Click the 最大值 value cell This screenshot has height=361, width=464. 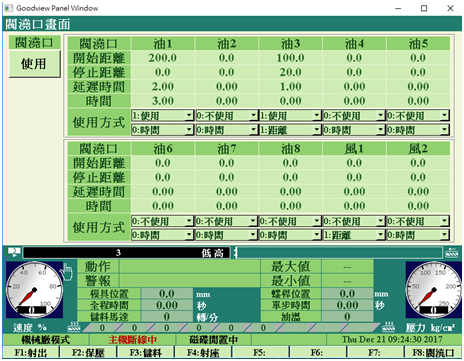[x=347, y=267]
